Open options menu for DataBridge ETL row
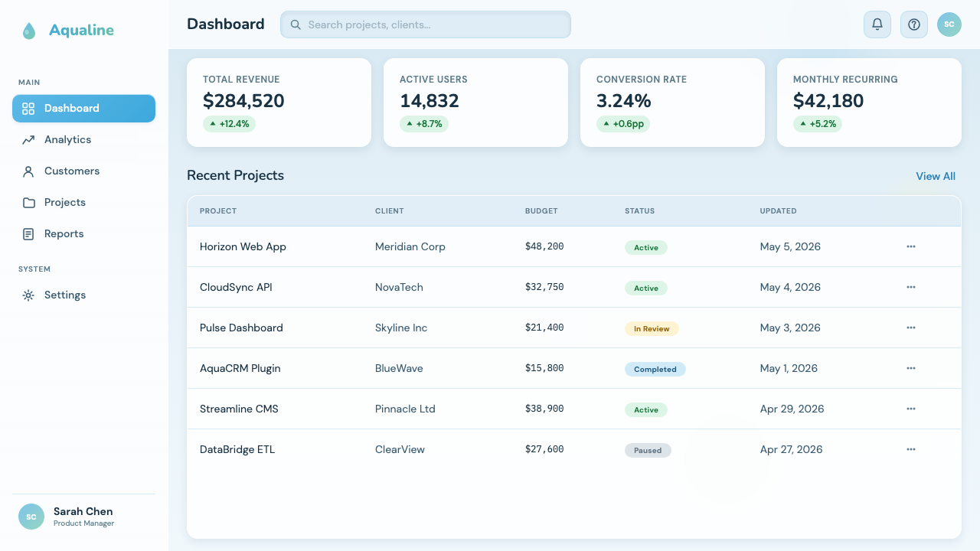Viewport: 980px width, 551px height. pyautogui.click(x=911, y=449)
